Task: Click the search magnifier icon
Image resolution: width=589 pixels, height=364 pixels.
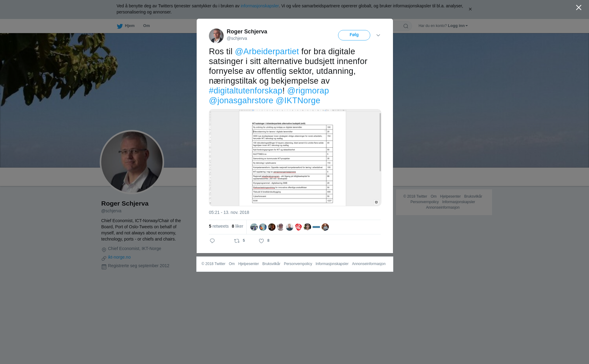Action: point(406,26)
